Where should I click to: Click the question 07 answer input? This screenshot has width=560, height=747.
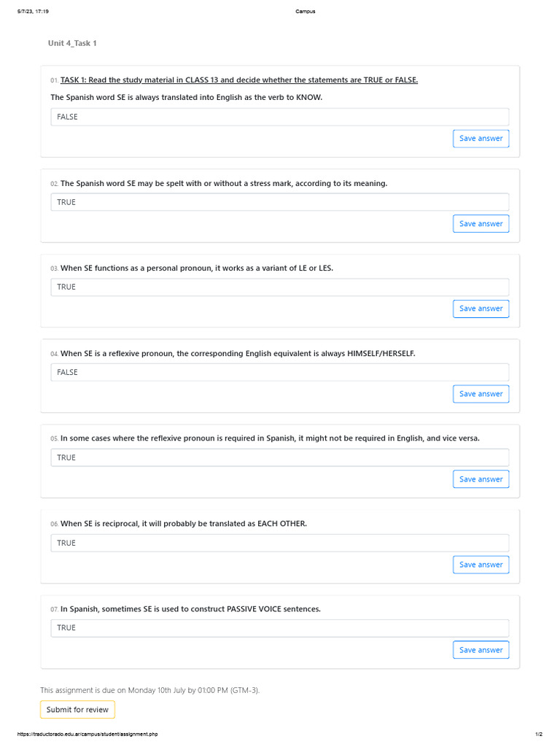280,628
